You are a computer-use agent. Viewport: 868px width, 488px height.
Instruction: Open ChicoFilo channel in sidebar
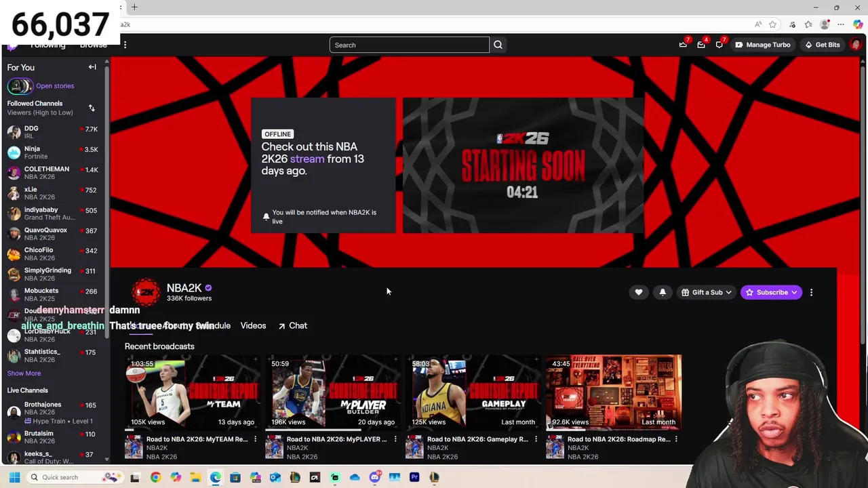(x=53, y=254)
